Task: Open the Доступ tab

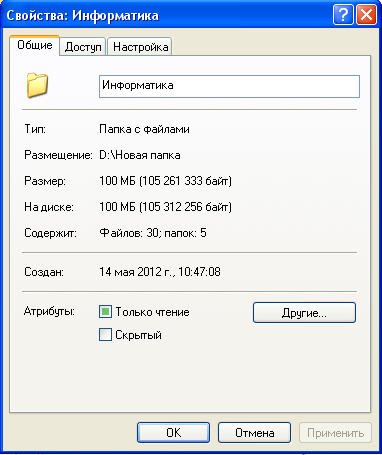Action: [83, 47]
